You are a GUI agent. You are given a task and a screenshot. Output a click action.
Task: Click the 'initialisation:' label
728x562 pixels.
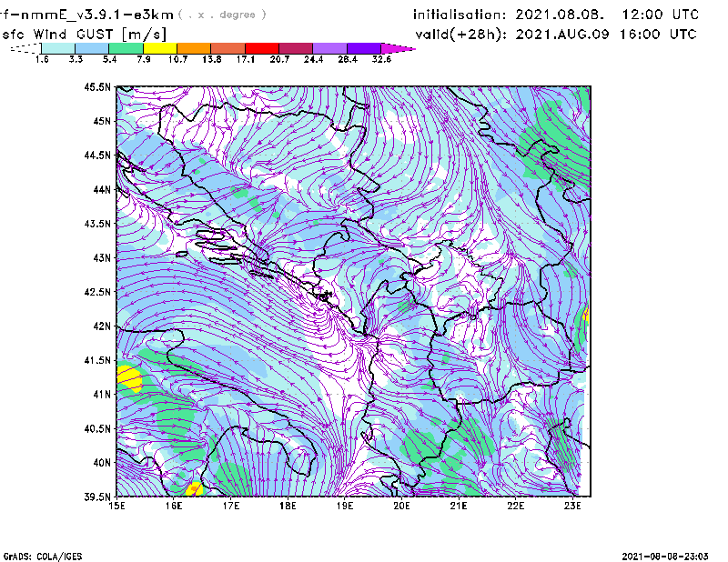[460, 15]
